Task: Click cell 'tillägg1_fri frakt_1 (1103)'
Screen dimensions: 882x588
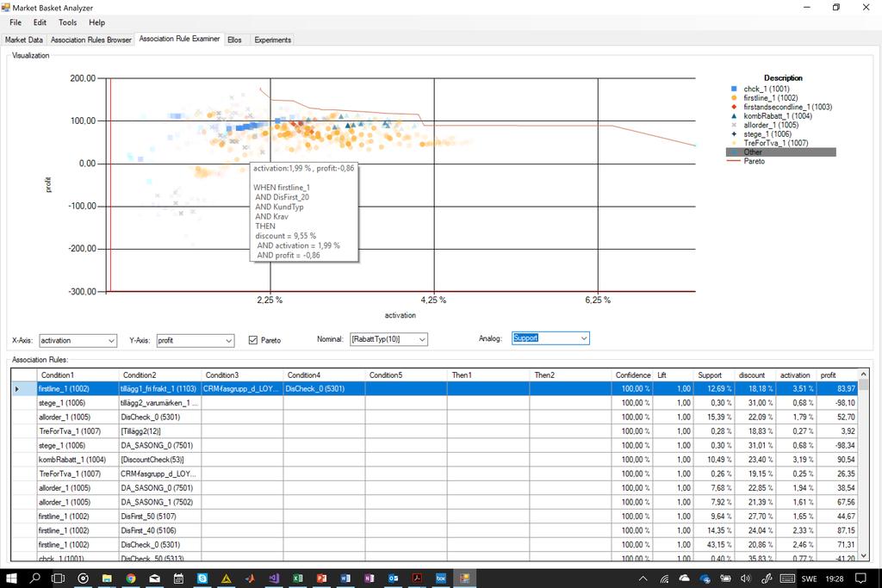Action: 159,388
